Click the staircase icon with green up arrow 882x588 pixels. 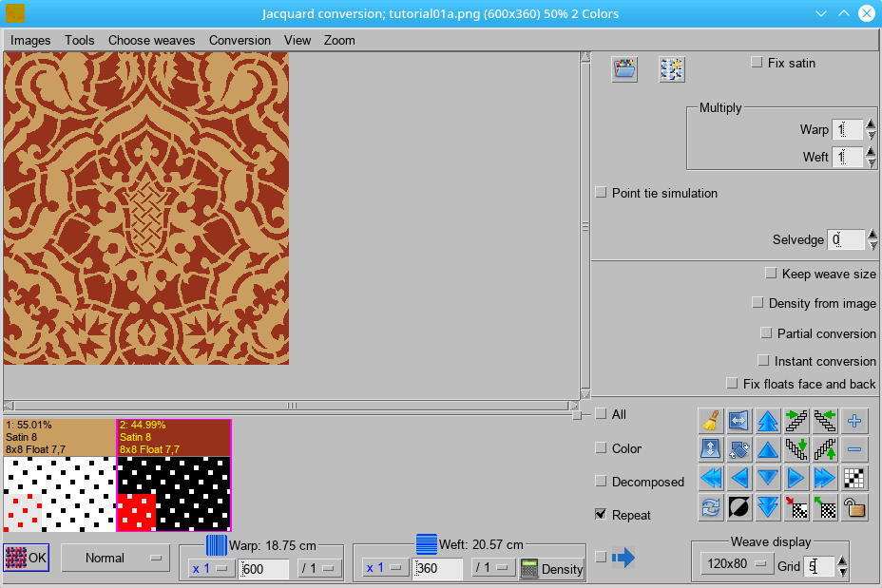[x=825, y=449]
